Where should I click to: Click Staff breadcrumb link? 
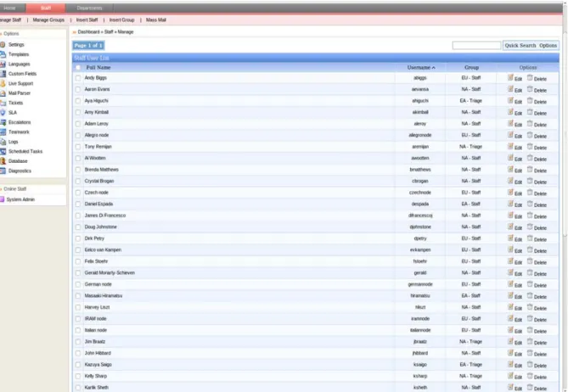[x=109, y=32]
